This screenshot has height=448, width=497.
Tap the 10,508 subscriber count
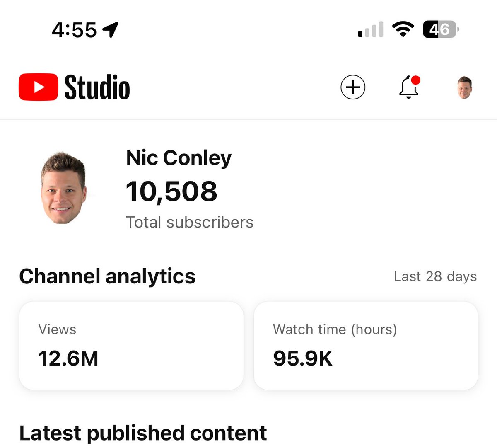tap(171, 191)
